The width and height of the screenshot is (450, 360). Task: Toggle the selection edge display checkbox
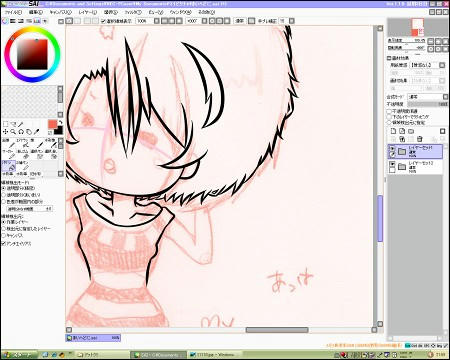(103, 21)
